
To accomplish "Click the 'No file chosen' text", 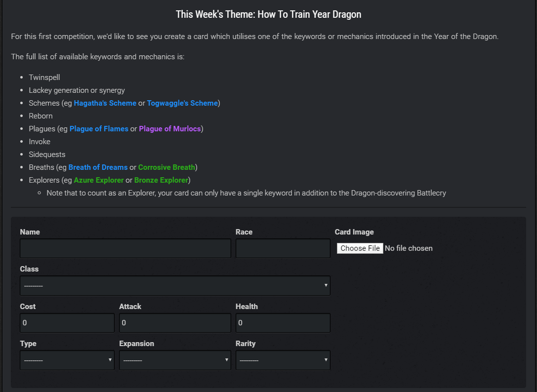I will tap(409, 248).
